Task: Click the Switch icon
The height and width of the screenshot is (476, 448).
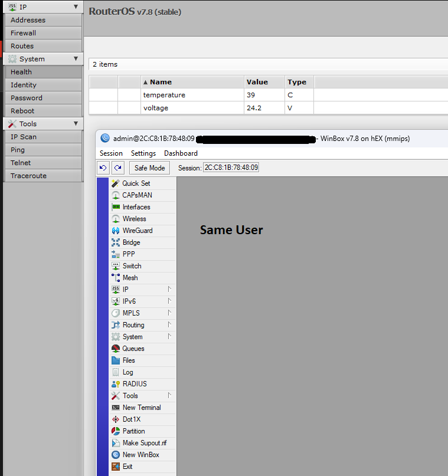Action: [116, 266]
